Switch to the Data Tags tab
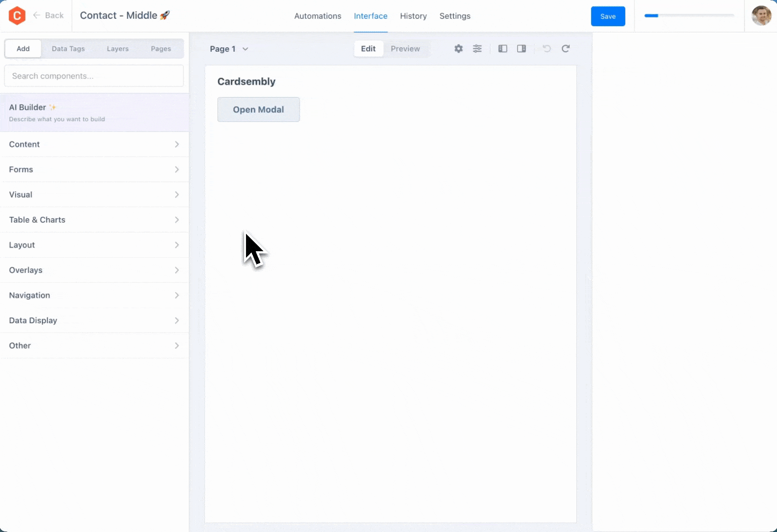Image resolution: width=777 pixels, height=532 pixels. 68,49
